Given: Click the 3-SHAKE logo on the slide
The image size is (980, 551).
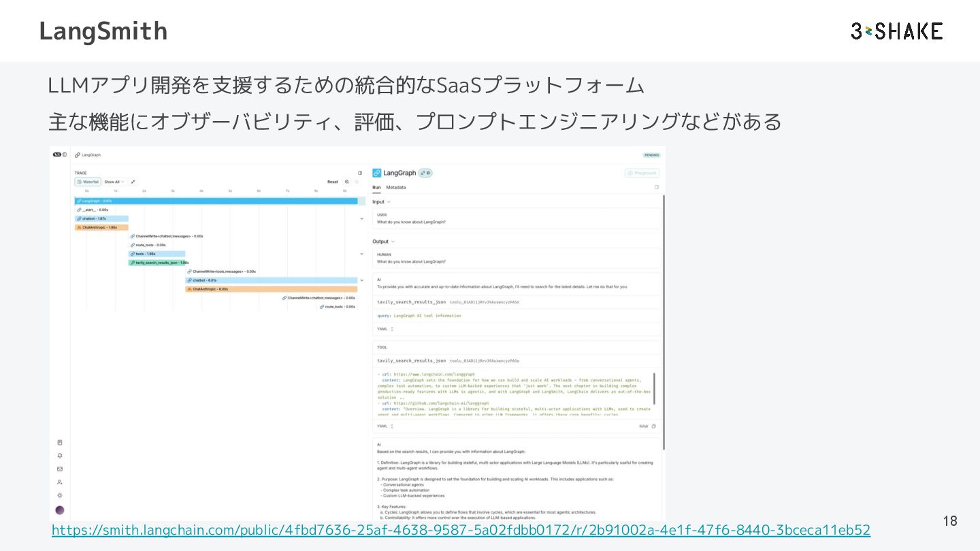Looking at the screenshot, I should 897,31.
